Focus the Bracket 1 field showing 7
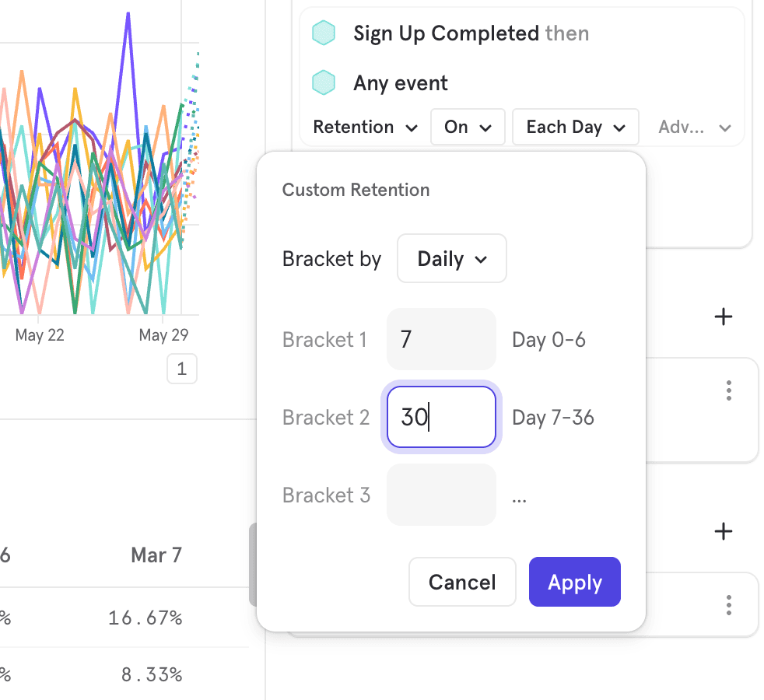The image size is (764, 700). [441, 340]
